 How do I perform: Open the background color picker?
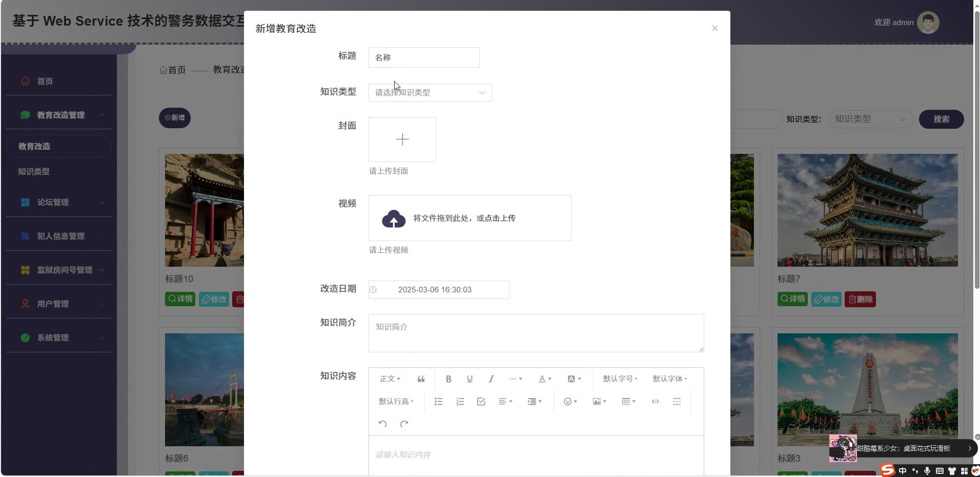574,379
